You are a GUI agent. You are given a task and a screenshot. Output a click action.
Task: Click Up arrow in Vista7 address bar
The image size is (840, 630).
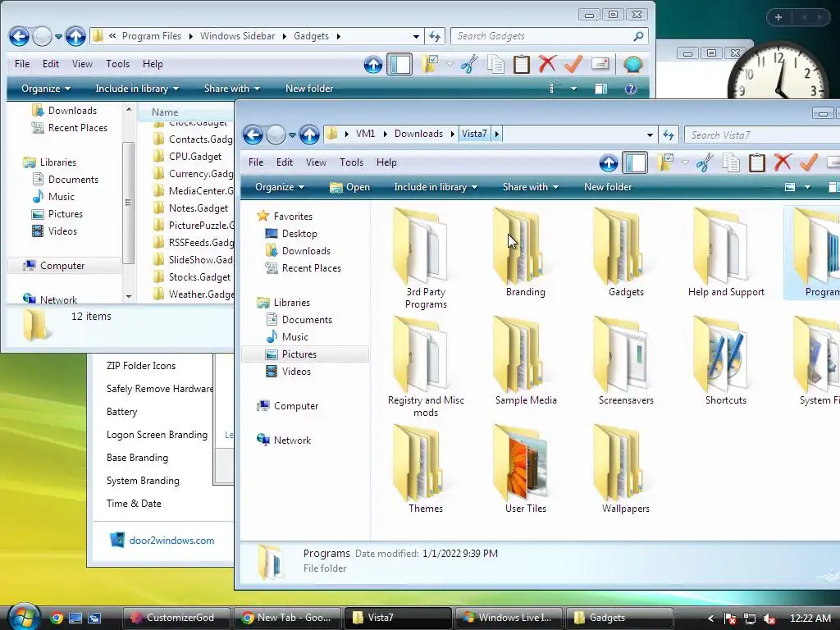(x=309, y=135)
